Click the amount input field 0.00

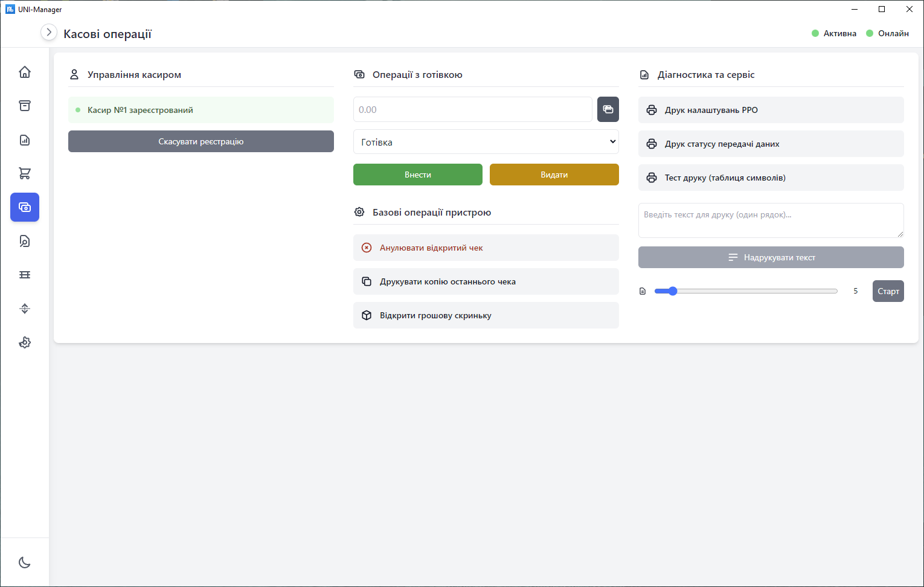point(473,109)
